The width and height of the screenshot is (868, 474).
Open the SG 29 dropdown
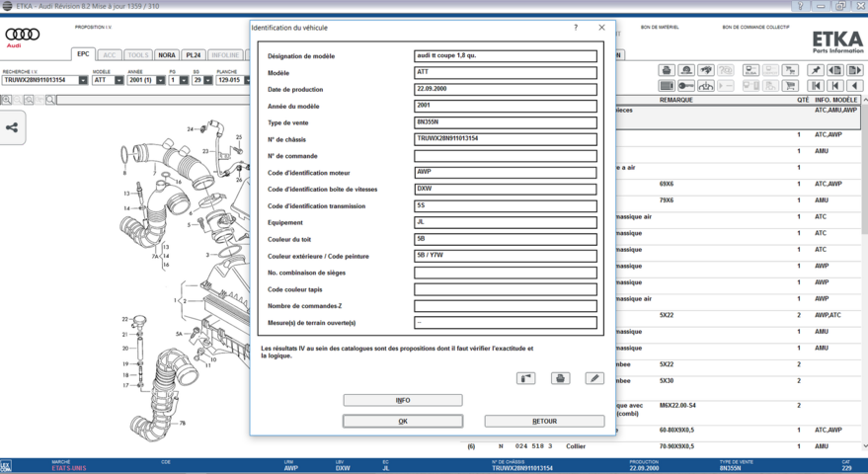click(208, 80)
